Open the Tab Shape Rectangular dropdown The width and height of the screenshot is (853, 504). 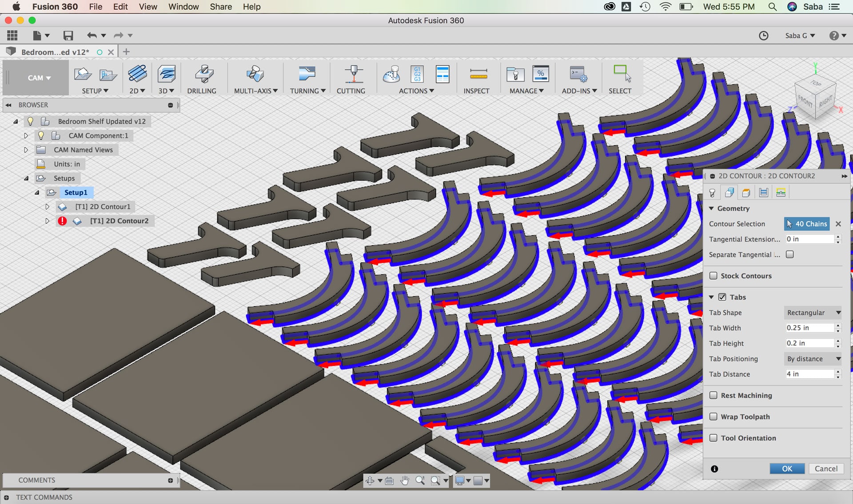click(x=813, y=313)
